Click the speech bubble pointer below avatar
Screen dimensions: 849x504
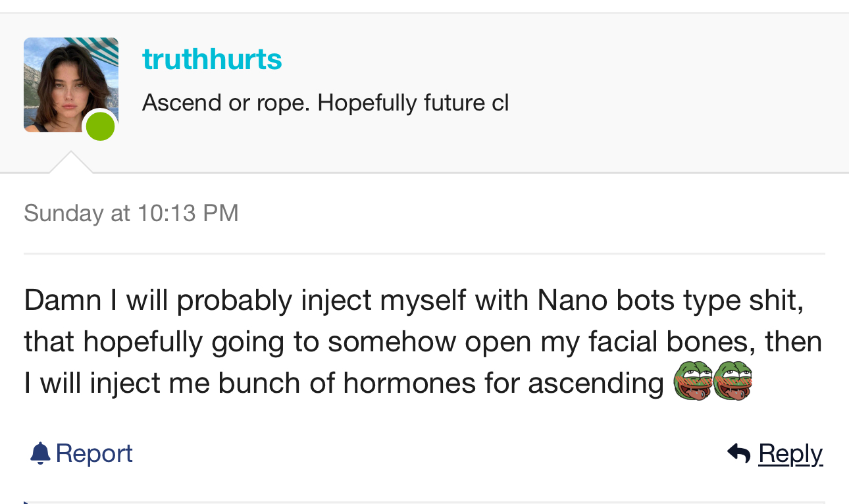pos(71,163)
